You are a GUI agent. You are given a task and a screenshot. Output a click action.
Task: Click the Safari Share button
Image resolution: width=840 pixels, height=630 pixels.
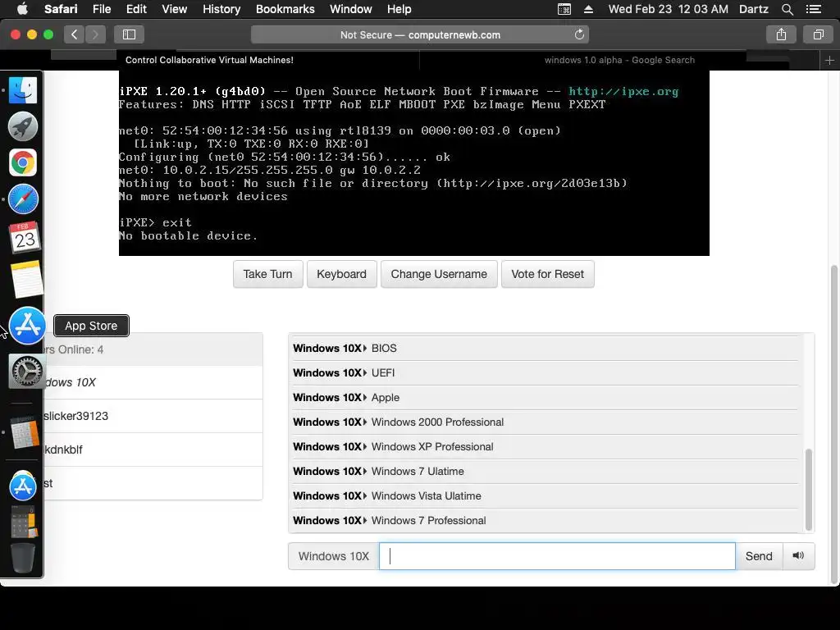[781, 34]
